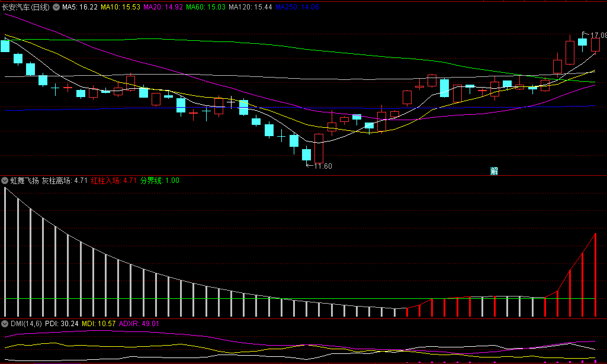
Task: Click the 虹舞飞扬 indicator name
Action: click(x=25, y=181)
